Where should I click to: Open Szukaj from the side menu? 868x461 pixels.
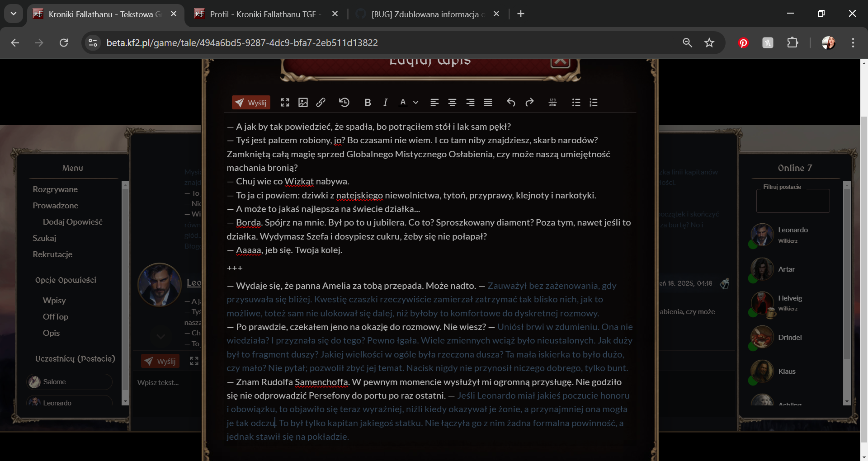[44, 238]
